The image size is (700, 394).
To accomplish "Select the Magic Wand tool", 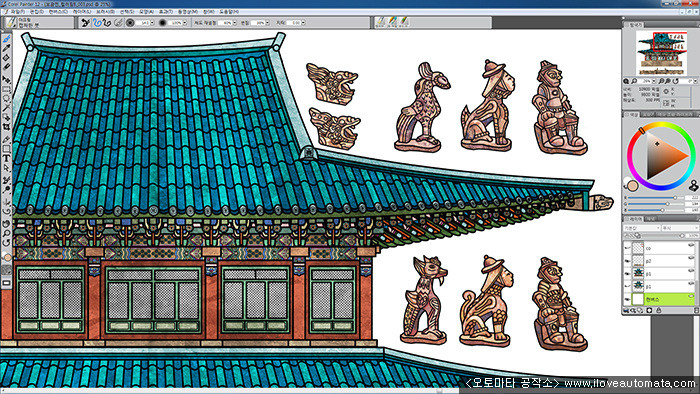I will (x=6, y=108).
